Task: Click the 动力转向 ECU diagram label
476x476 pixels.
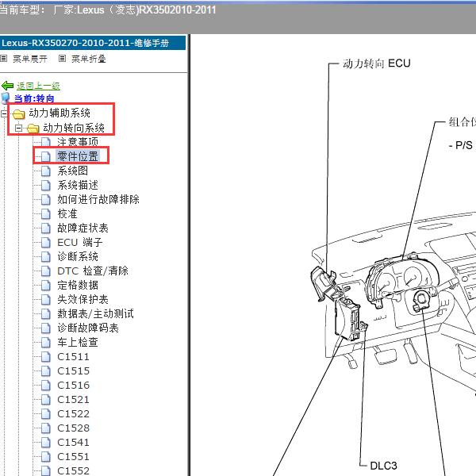Action: pos(376,63)
